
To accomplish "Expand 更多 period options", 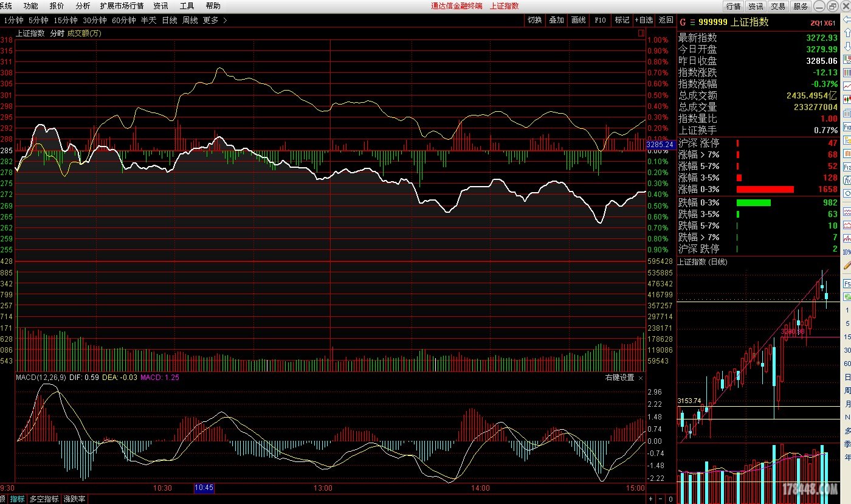I will pos(215,20).
